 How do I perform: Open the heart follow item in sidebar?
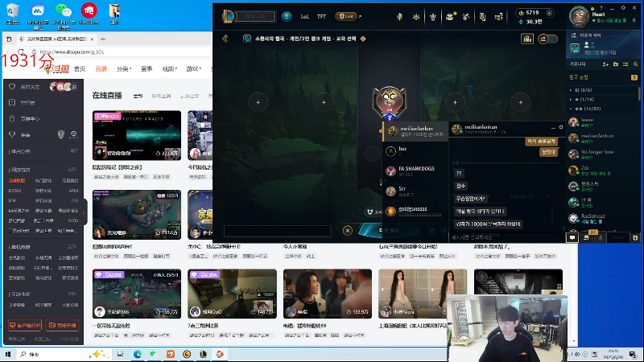pyautogui.click(x=43, y=87)
